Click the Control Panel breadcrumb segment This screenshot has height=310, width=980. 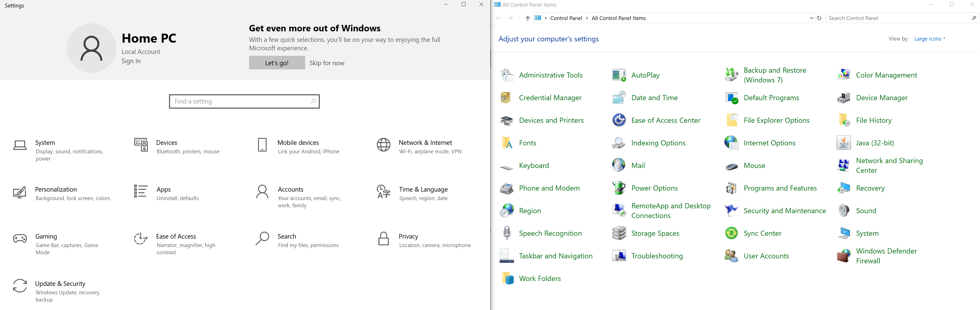566,18
